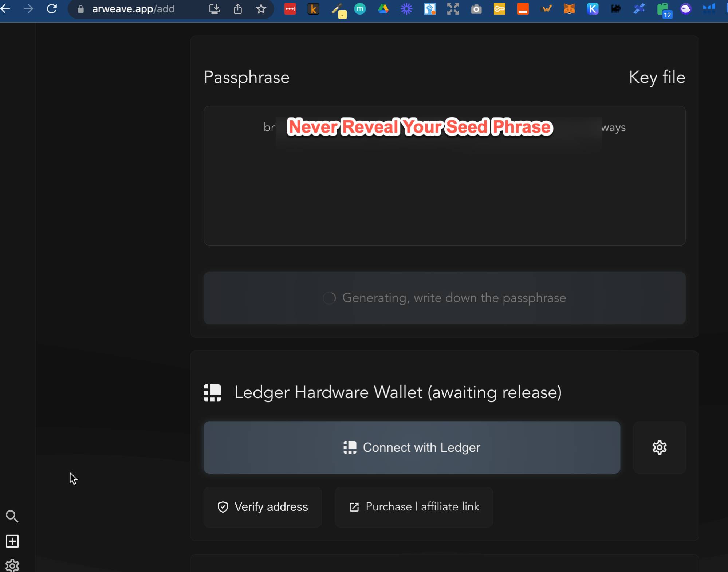Open Google Drive extension icon
The image size is (728, 572).
pos(383,9)
